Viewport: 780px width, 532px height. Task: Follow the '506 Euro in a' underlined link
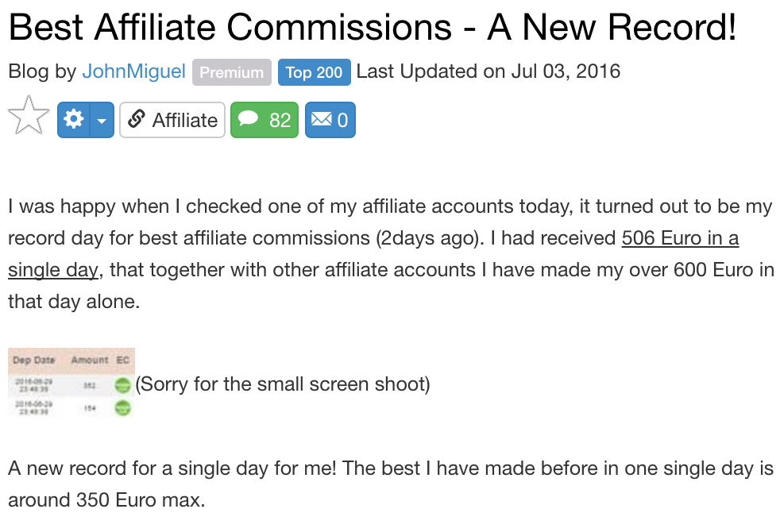680,238
